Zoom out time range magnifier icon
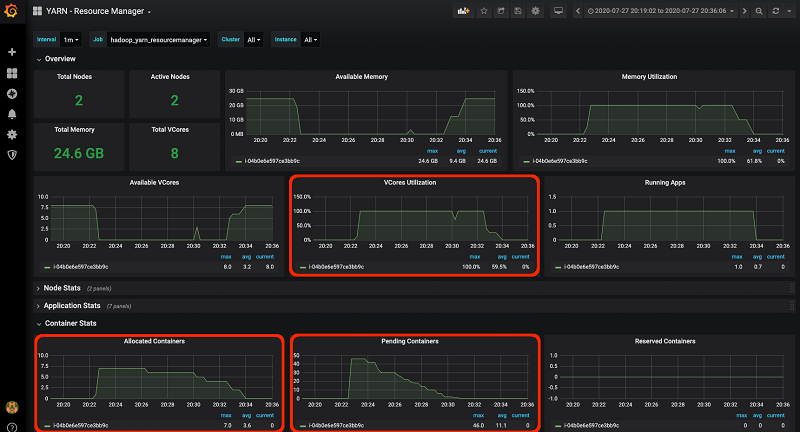 759,11
